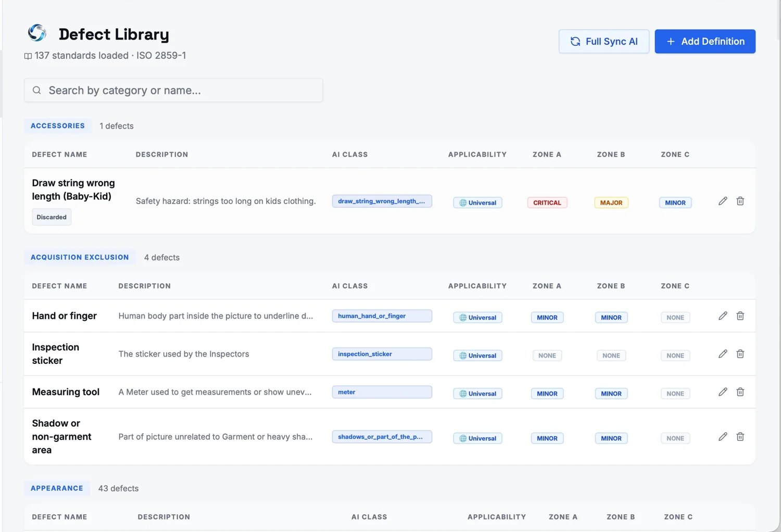Click the search magnifier icon
This screenshot has width=781, height=532.
[x=36, y=90]
